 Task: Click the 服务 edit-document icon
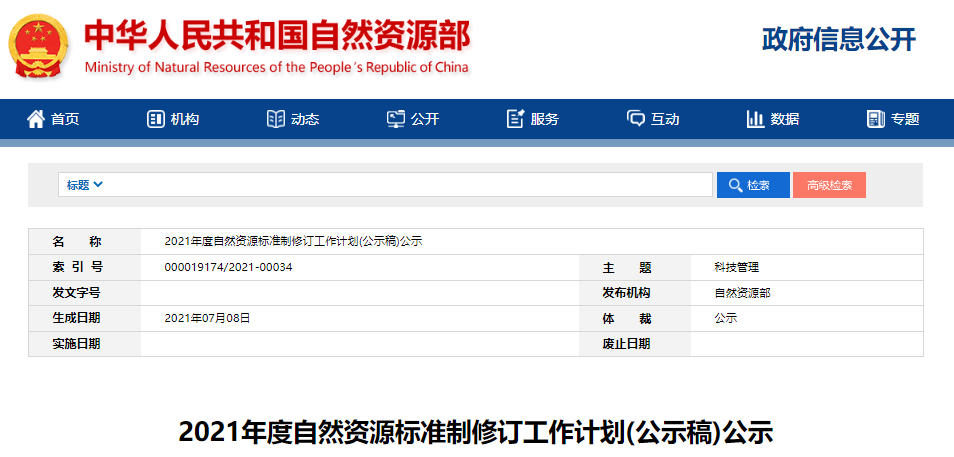[x=516, y=119]
